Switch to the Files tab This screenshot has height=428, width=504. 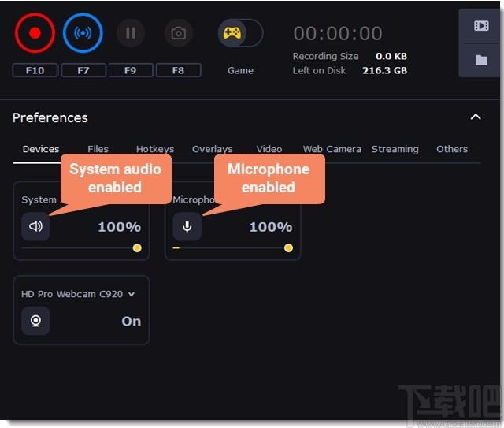tap(98, 149)
